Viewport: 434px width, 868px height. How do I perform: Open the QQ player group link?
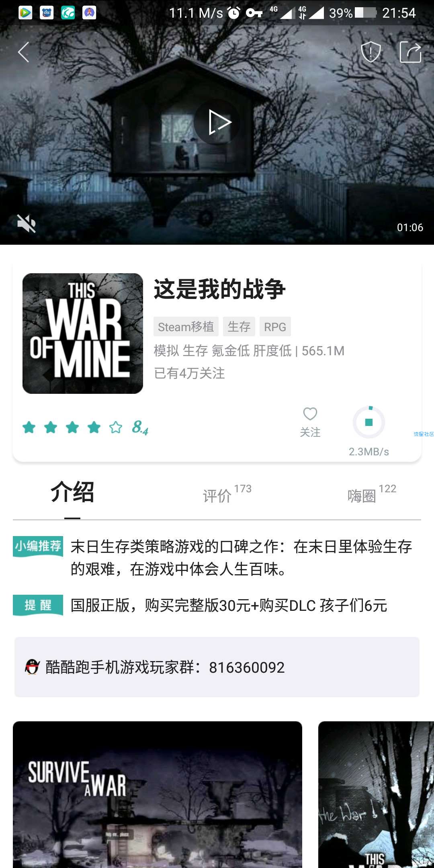(217, 667)
